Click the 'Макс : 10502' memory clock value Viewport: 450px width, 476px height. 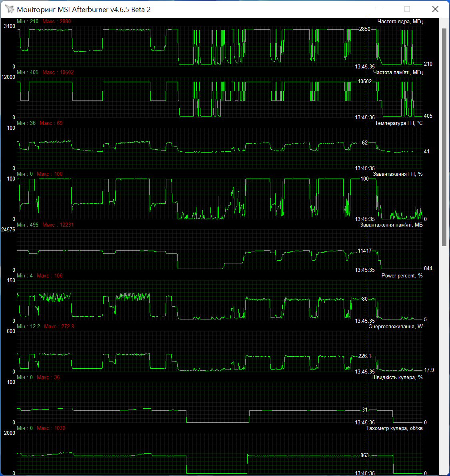(x=58, y=72)
